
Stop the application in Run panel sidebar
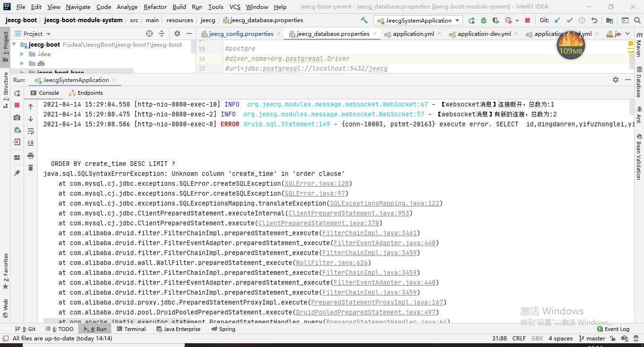tap(17, 105)
